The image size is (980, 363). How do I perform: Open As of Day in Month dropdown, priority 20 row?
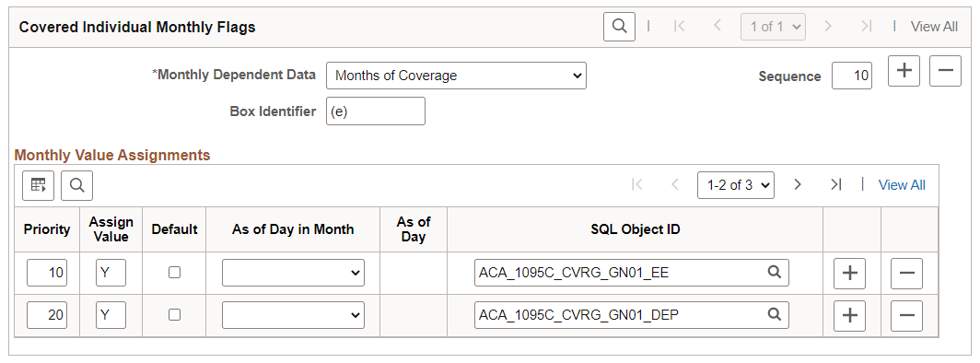click(x=293, y=315)
